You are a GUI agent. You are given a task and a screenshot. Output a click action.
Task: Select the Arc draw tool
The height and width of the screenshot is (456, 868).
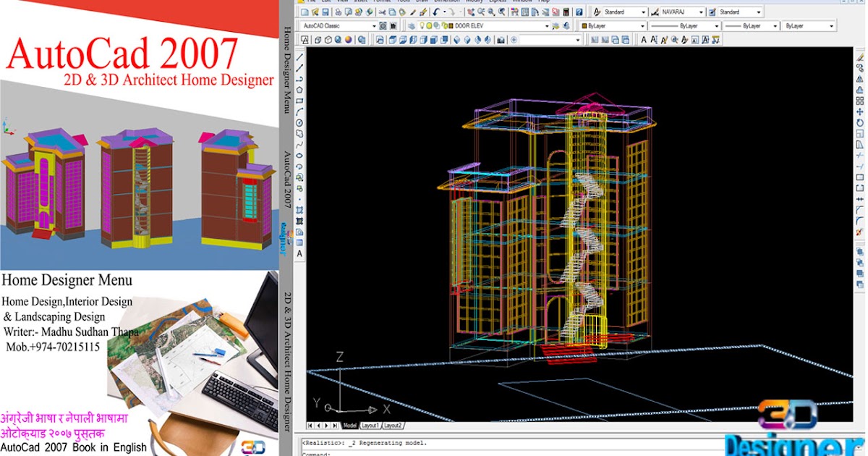point(299,111)
